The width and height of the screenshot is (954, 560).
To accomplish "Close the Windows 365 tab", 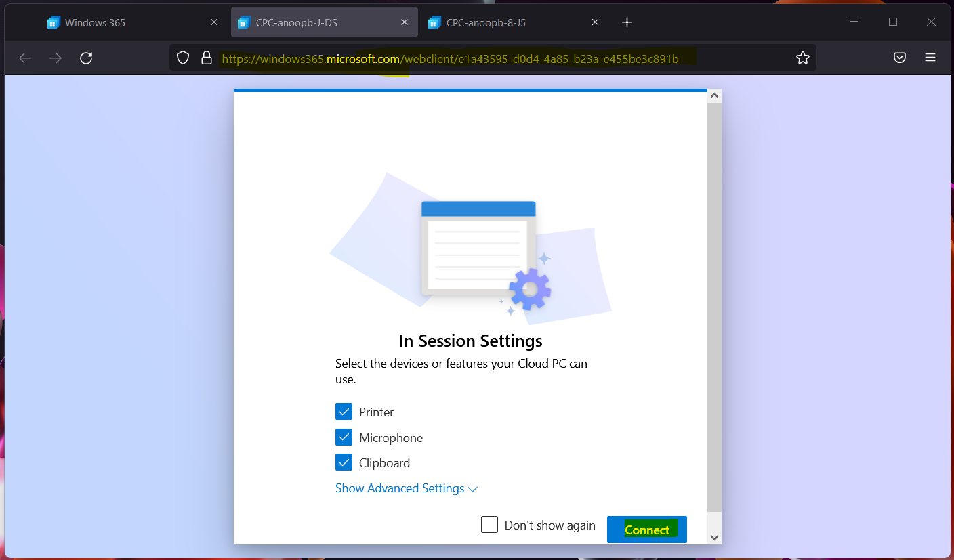I will [214, 22].
